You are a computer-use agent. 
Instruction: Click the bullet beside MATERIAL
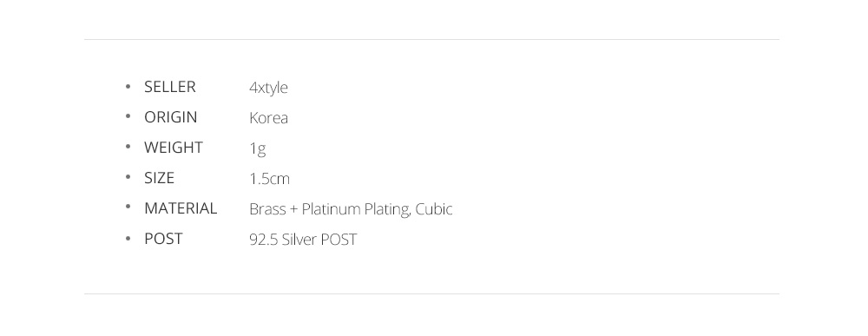tap(128, 207)
